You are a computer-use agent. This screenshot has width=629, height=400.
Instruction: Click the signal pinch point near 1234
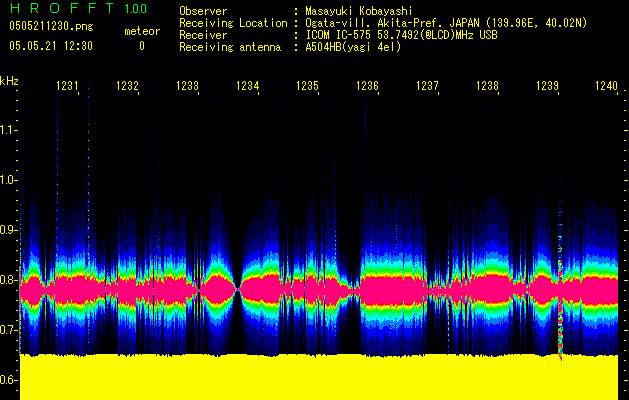(x=237, y=289)
